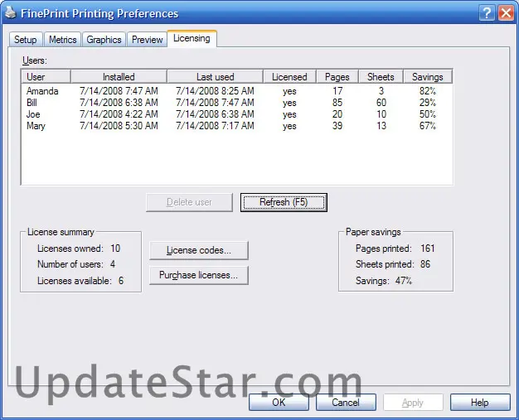
Task: Click the Sheets column header
Action: click(x=381, y=77)
